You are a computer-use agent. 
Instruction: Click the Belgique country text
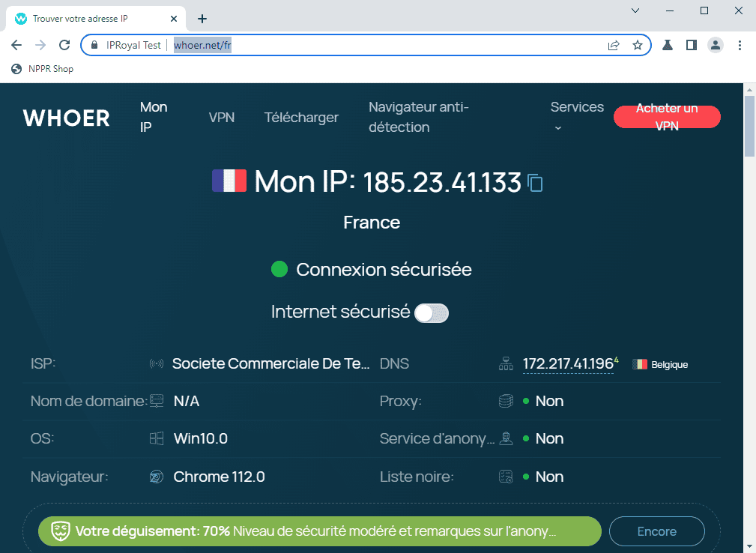tap(670, 364)
